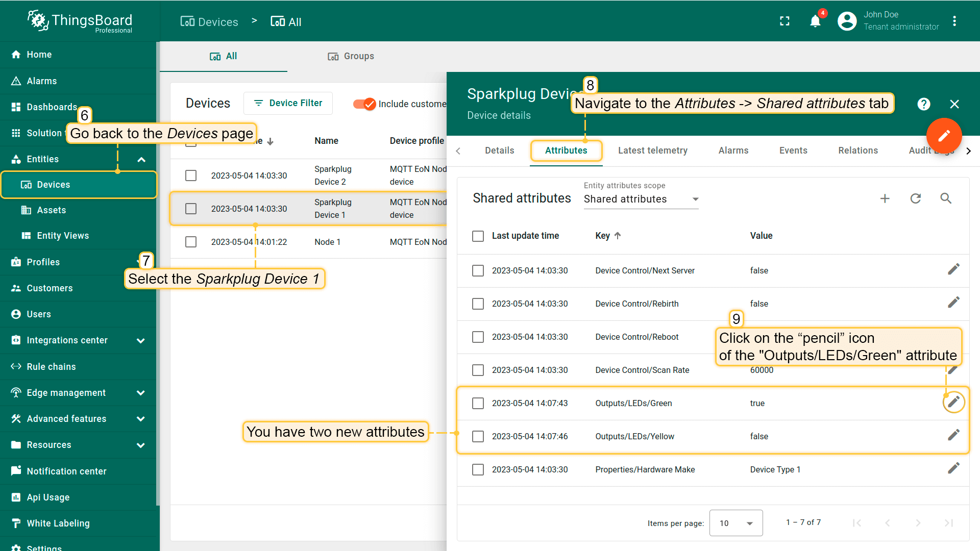Screen dimensions: 980x551
Task: Click the Device Filter button
Action: click(x=288, y=103)
